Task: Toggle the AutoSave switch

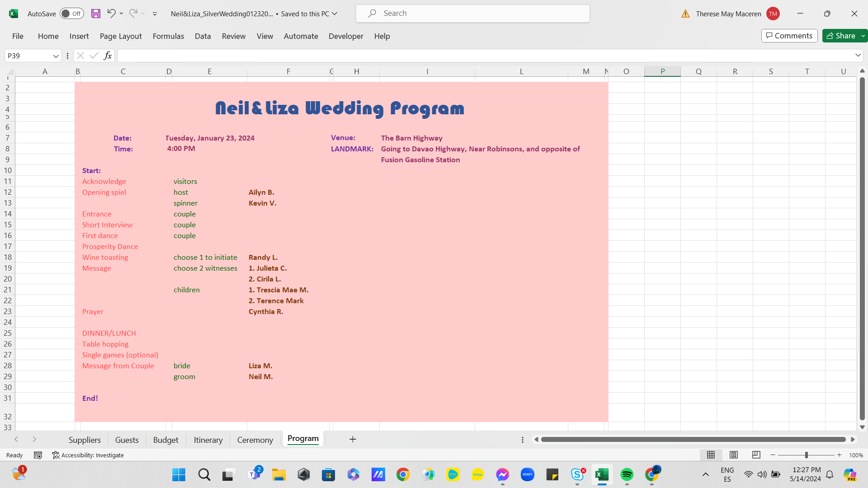Action: pyautogui.click(x=71, y=14)
